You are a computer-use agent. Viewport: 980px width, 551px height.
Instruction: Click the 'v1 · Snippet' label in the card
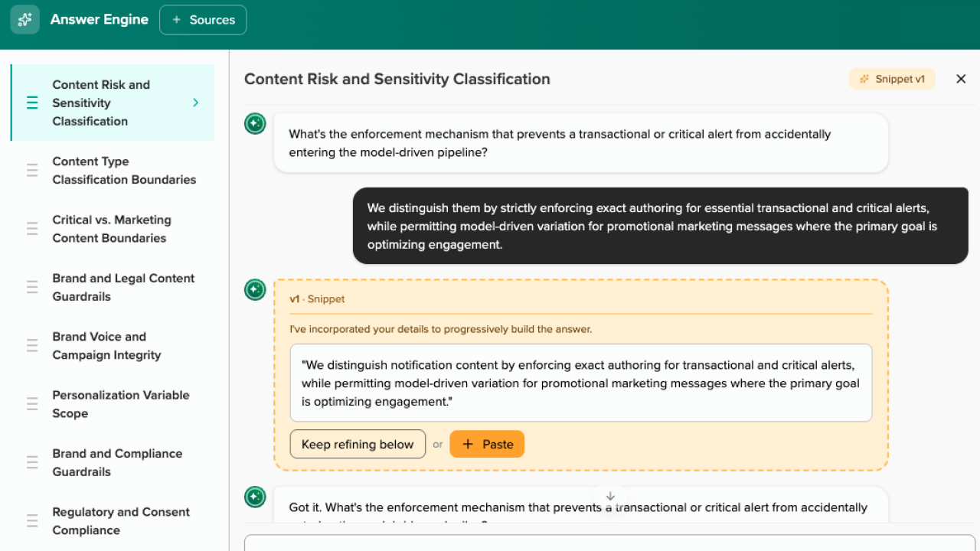pyautogui.click(x=317, y=299)
